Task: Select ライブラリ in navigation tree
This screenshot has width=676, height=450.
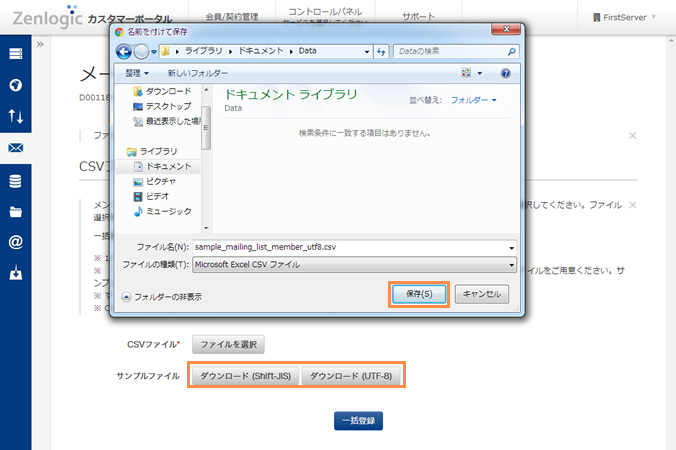Action: click(x=152, y=151)
